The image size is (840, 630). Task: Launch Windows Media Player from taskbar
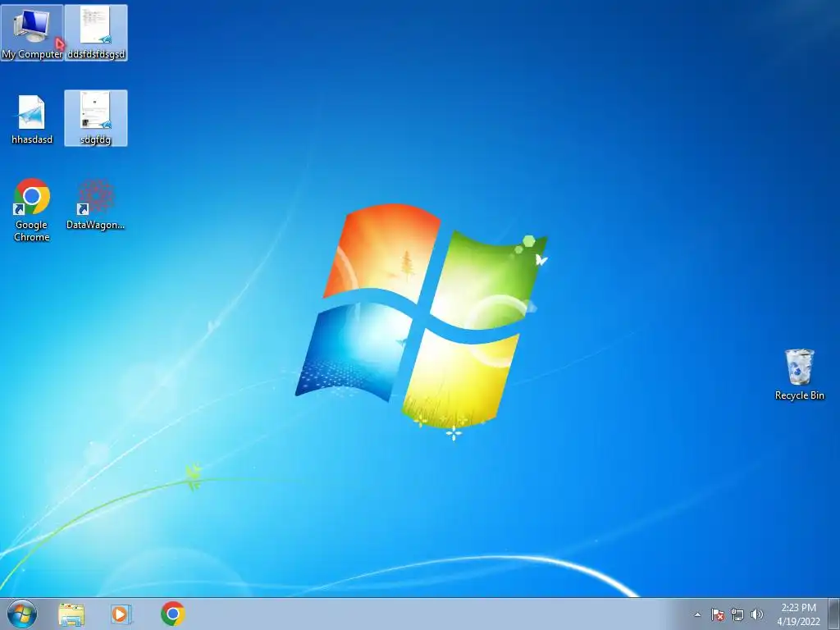[x=121, y=614]
